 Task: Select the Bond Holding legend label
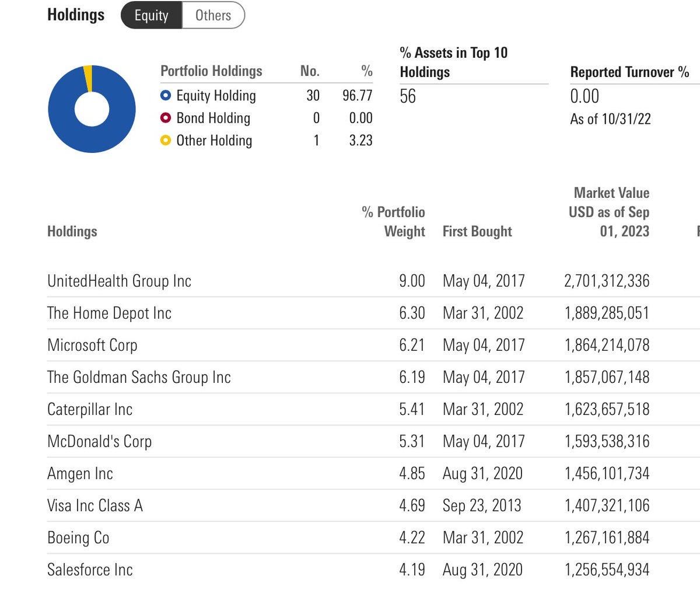213,118
